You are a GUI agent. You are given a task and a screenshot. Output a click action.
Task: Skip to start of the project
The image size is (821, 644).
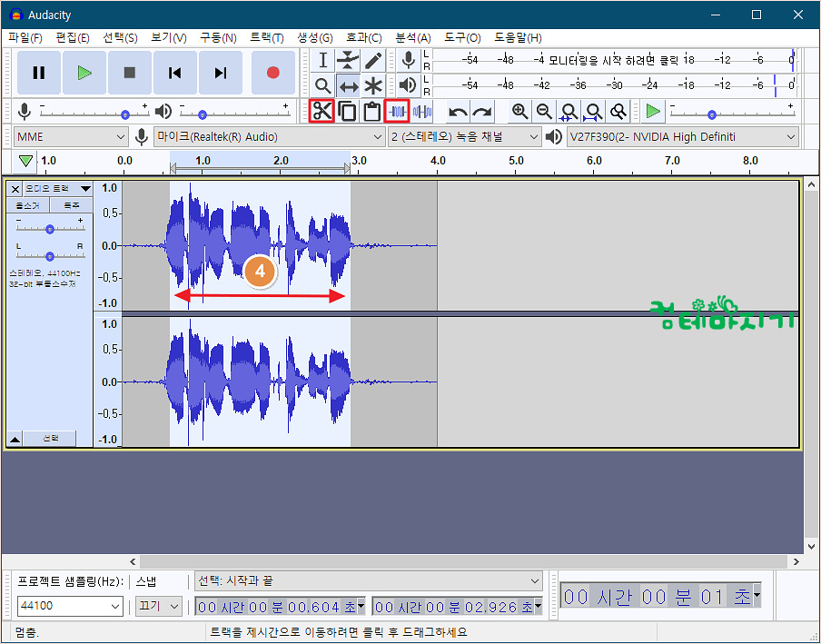[175, 73]
